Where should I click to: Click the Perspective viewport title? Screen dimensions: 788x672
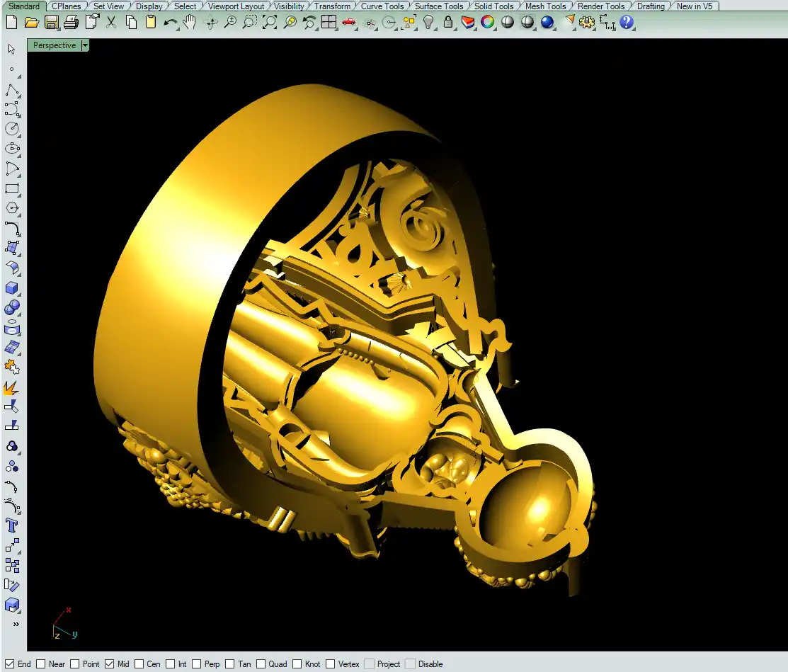[x=55, y=45]
